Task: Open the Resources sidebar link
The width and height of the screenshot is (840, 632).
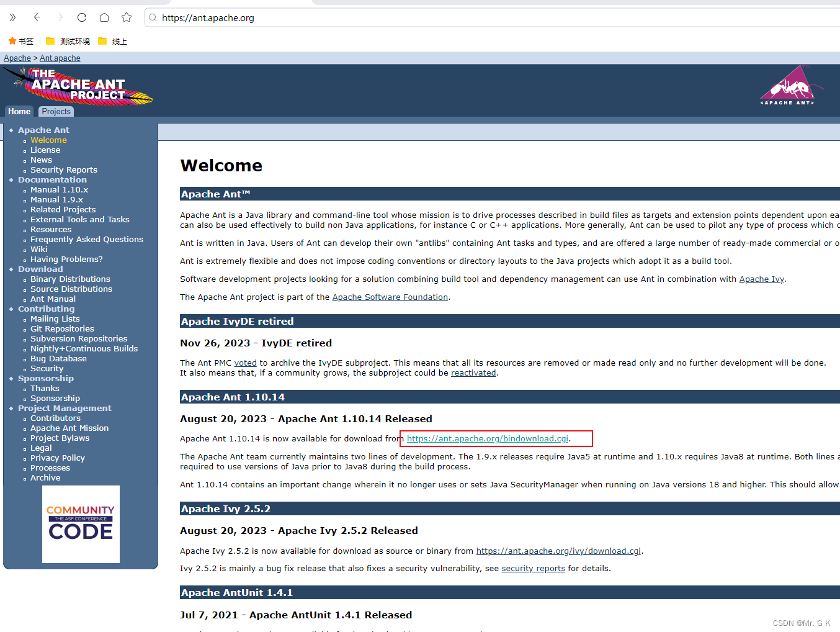Action: (x=51, y=230)
